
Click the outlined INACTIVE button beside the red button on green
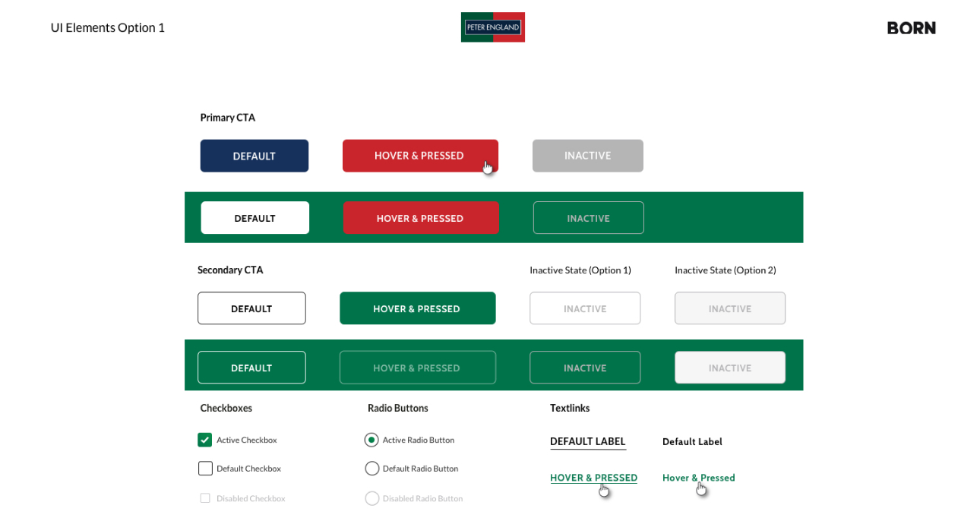click(589, 218)
